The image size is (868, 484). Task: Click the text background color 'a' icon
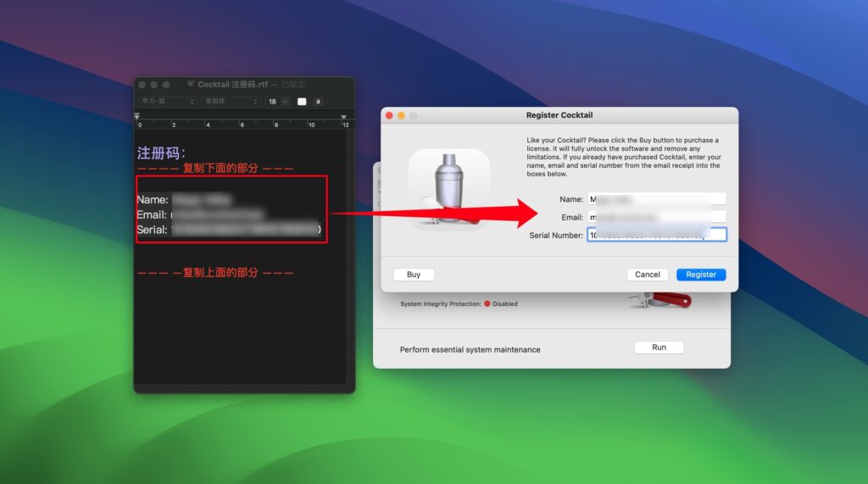click(318, 102)
